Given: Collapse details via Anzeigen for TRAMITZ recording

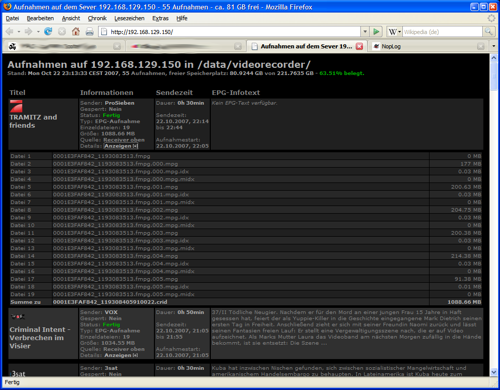Looking at the screenshot, I should point(121,146).
